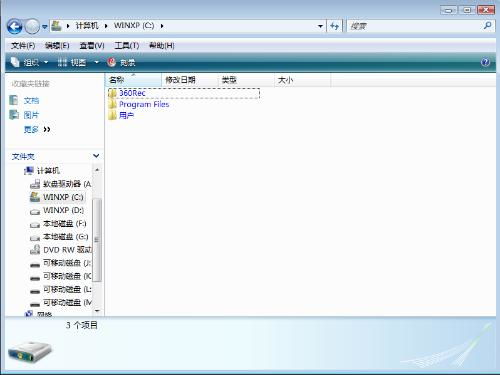Select 本地磁盘 (F:) in the tree

(65, 224)
